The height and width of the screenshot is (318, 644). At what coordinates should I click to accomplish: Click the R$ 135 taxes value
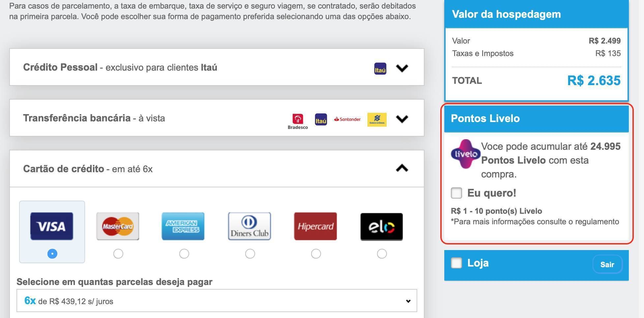[x=608, y=53]
